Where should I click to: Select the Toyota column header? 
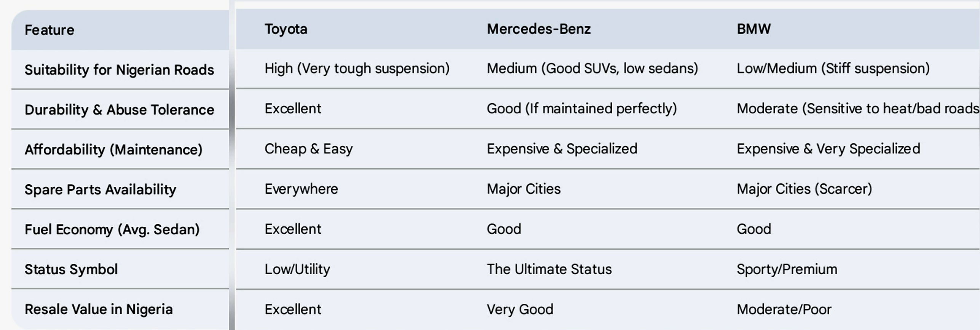tap(286, 29)
